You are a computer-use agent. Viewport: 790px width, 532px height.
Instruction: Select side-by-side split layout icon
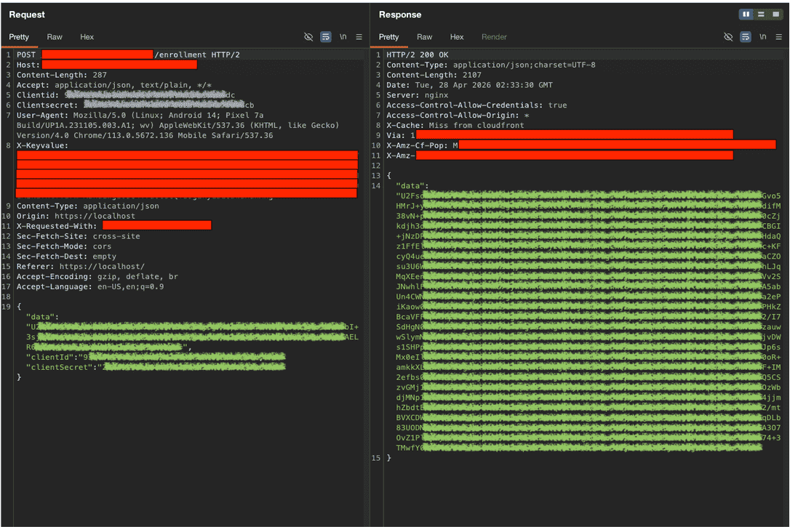pos(746,14)
